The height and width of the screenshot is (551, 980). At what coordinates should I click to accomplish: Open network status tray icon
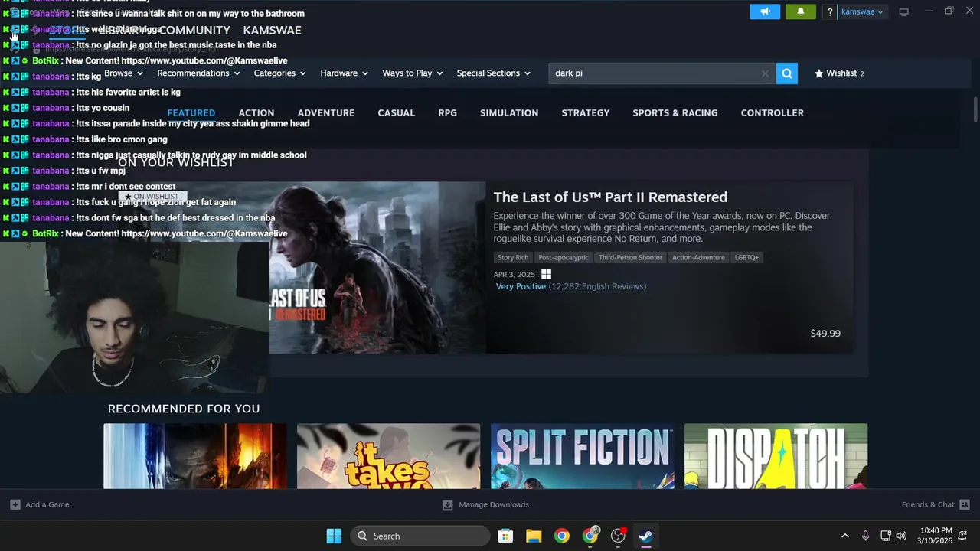pos(885,536)
